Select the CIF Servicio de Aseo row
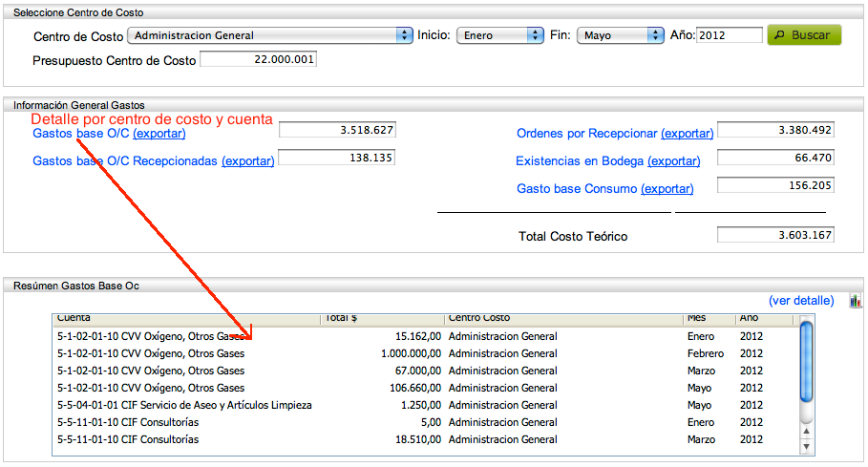 pyautogui.click(x=426, y=405)
